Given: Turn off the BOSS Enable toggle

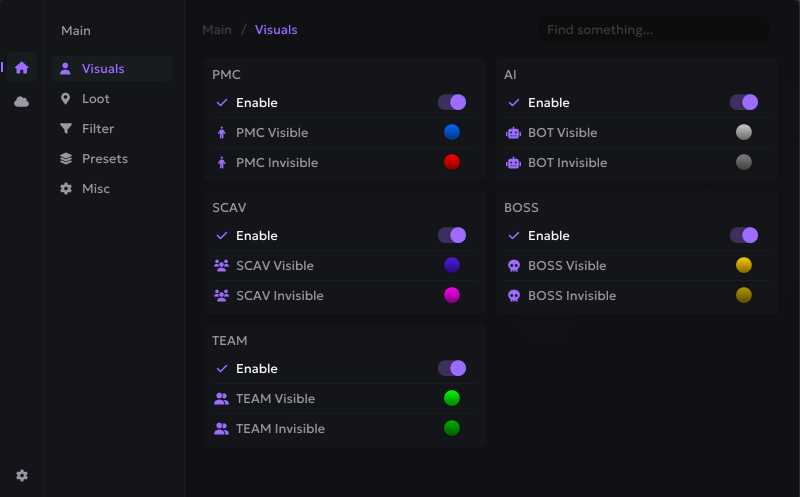Looking at the screenshot, I should click(x=744, y=235).
